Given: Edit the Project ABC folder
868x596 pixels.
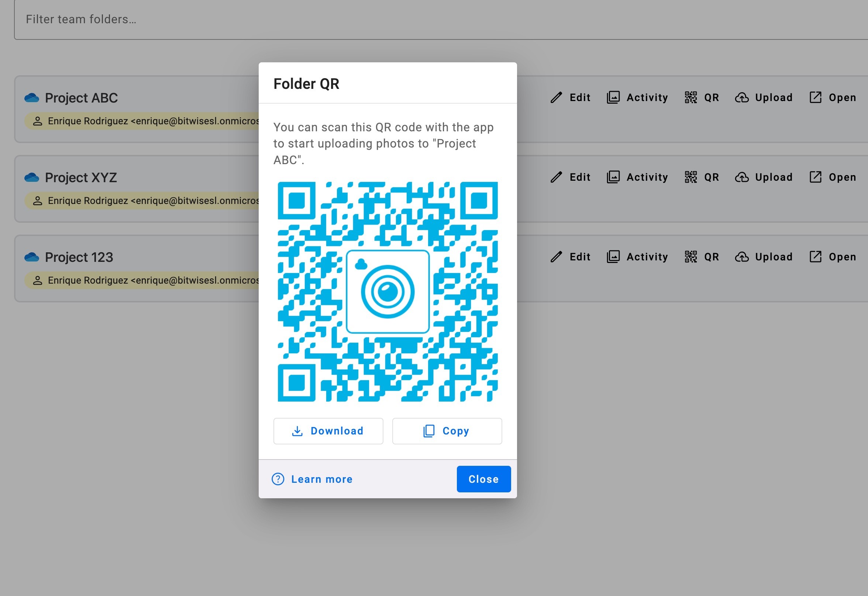Looking at the screenshot, I should [571, 97].
